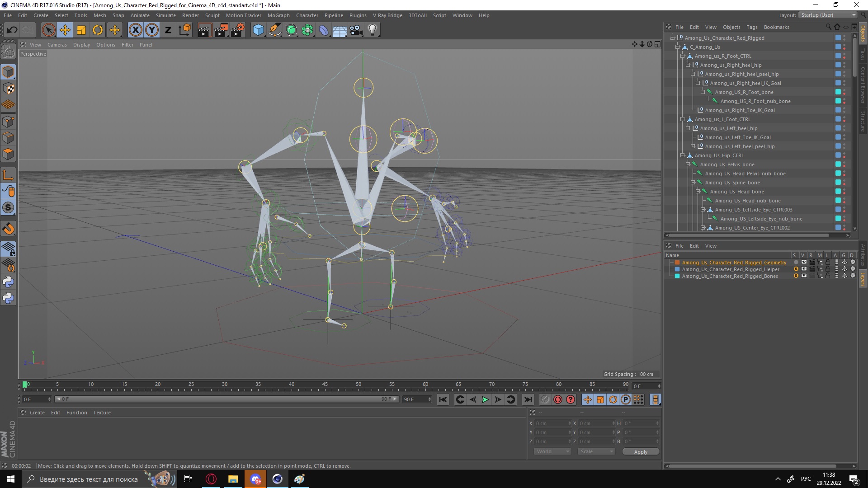868x488 pixels.
Task: Toggle editor visibility dot for Among_Us_Pelvis_bone
Action: pyautogui.click(x=844, y=163)
